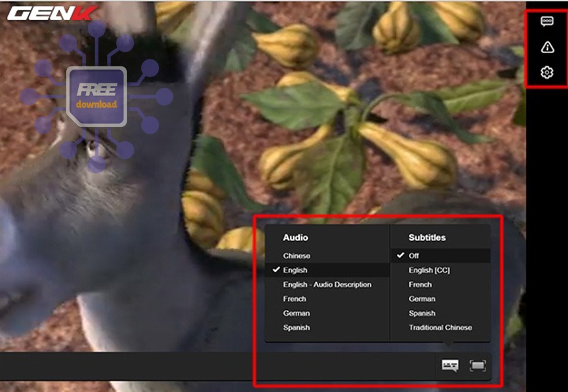Click the Audio column heading

(295, 237)
